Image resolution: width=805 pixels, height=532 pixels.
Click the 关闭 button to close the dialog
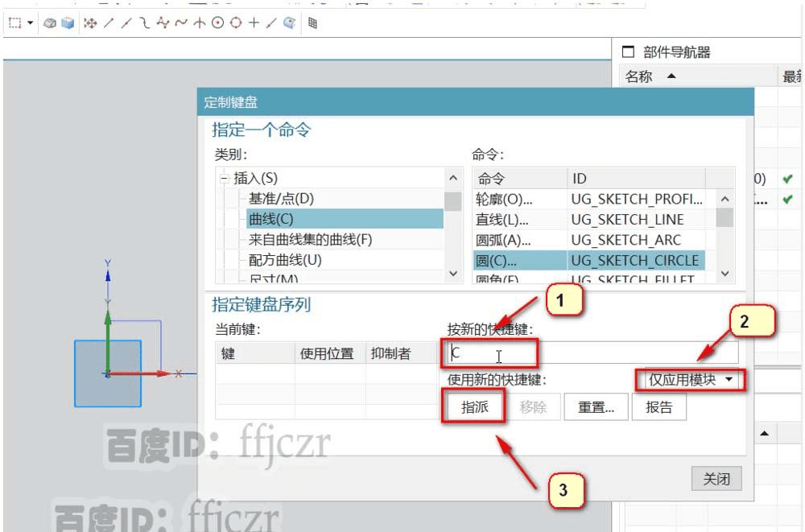tap(716, 478)
